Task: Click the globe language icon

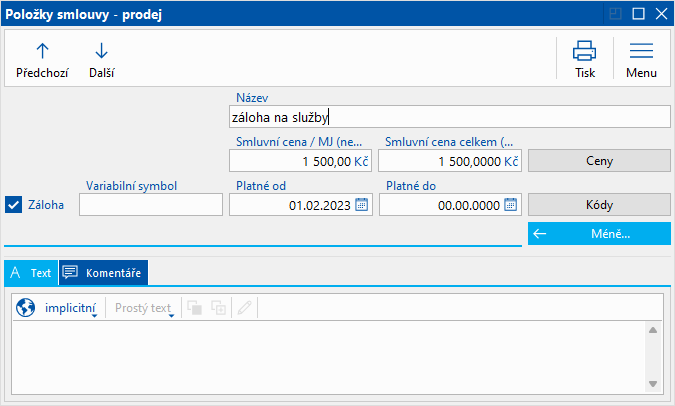Action: pyautogui.click(x=25, y=308)
